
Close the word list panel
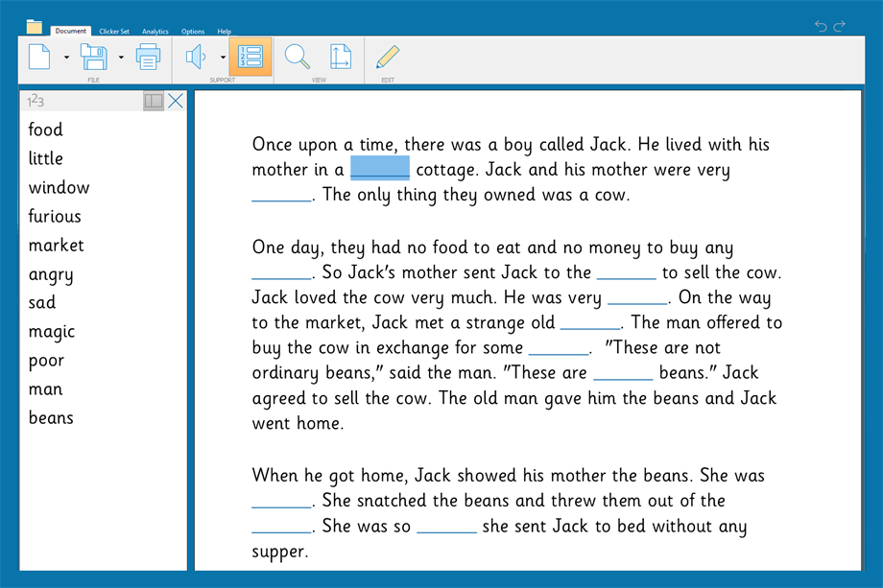(176, 101)
